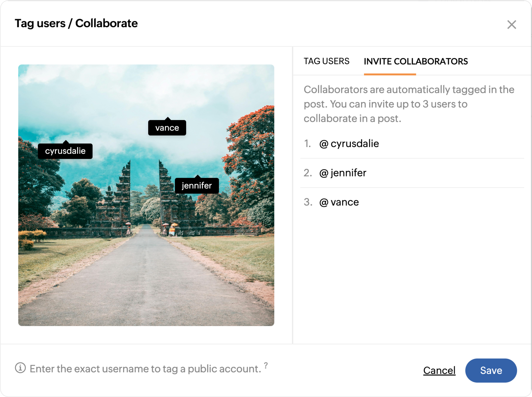Screen dimensions: 532x397
Task: Close the Tag users / Collaborate dialog
Action: coord(511,24)
